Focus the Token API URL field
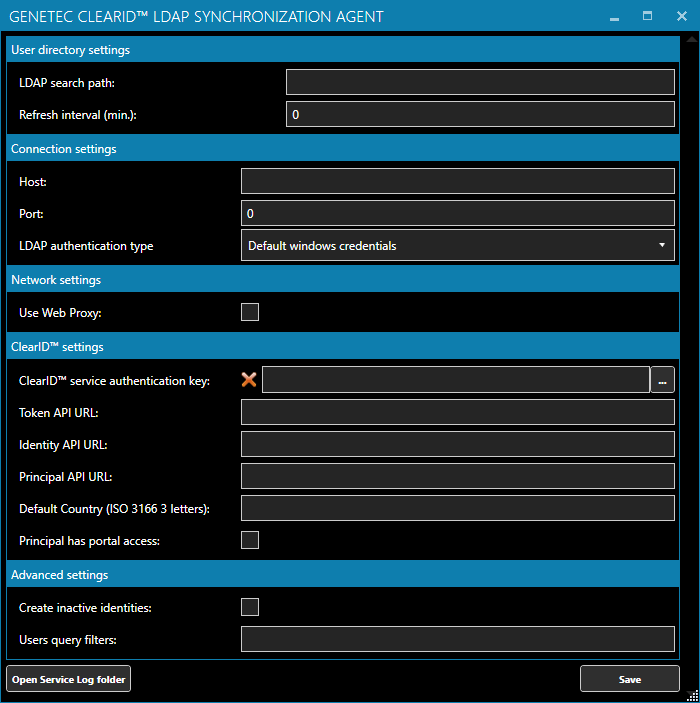This screenshot has height=703, width=700. pyautogui.click(x=457, y=412)
